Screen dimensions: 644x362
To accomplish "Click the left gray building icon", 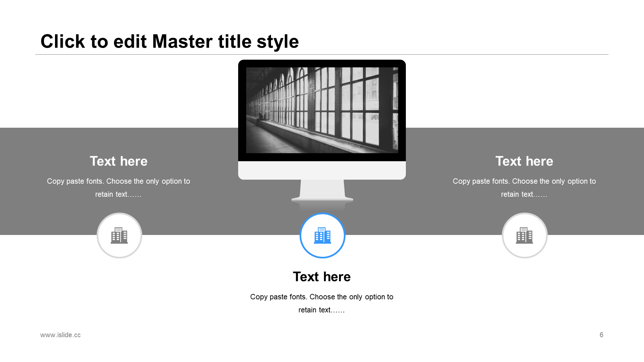I will pyautogui.click(x=119, y=235).
